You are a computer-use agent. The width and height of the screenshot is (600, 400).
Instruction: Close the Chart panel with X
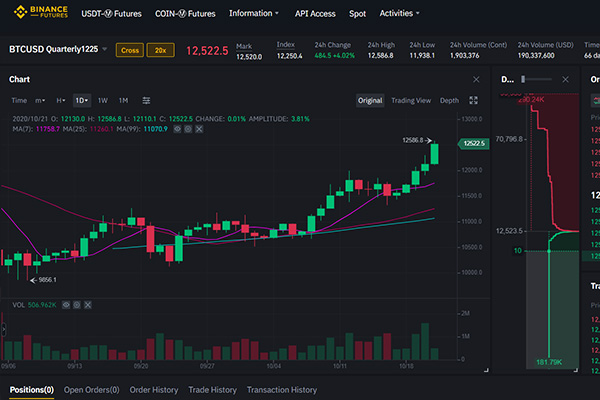click(x=476, y=79)
